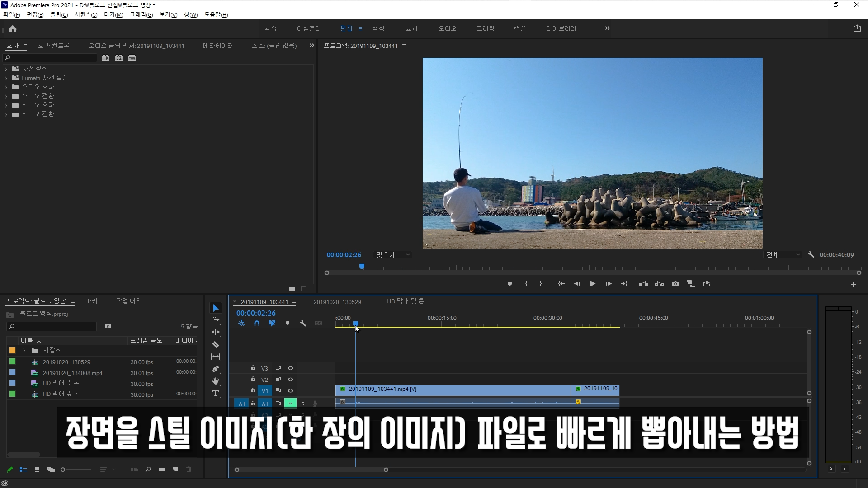Screen dimensions: 868x488
Task: Select the Hand tool
Action: point(216,381)
